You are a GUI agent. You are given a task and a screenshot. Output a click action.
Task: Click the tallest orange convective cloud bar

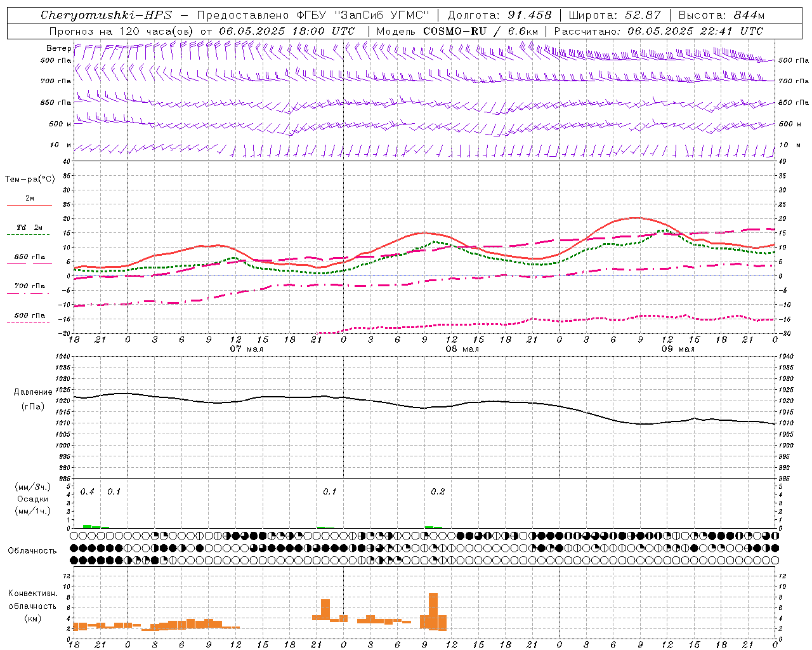point(433,611)
